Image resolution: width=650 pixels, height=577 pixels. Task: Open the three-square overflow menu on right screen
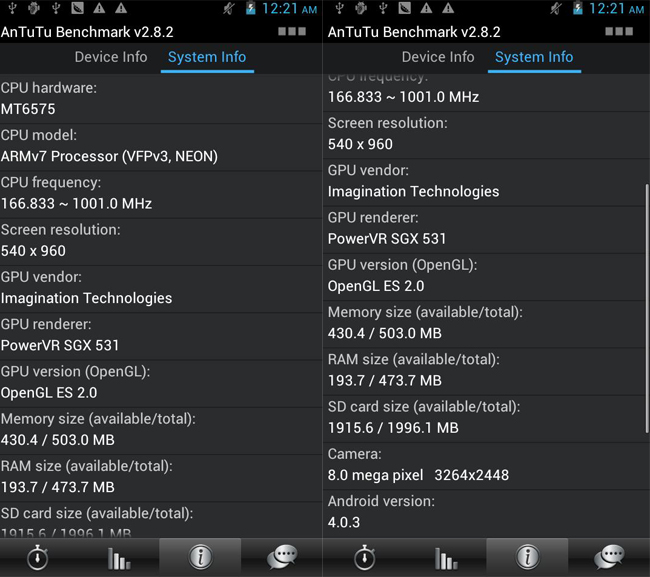619,31
